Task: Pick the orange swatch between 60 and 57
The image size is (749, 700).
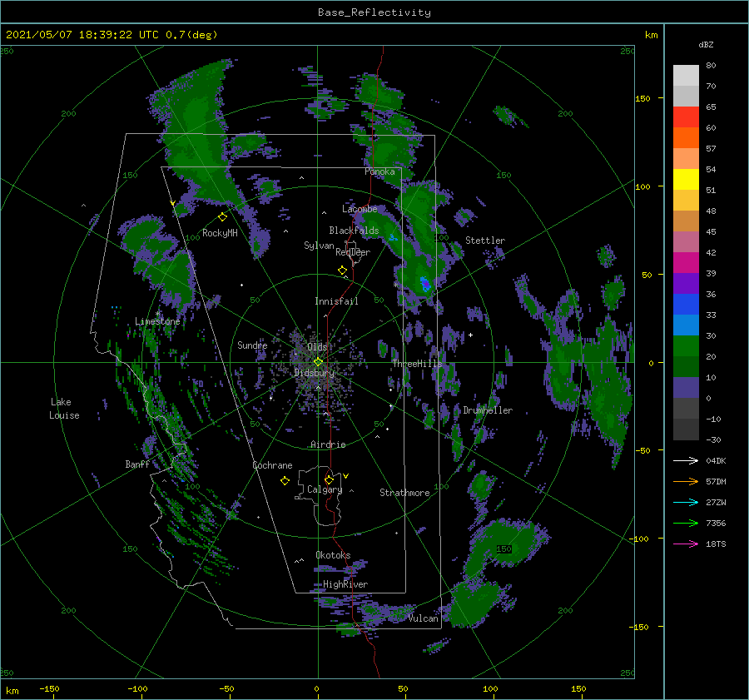Action: coord(686,138)
